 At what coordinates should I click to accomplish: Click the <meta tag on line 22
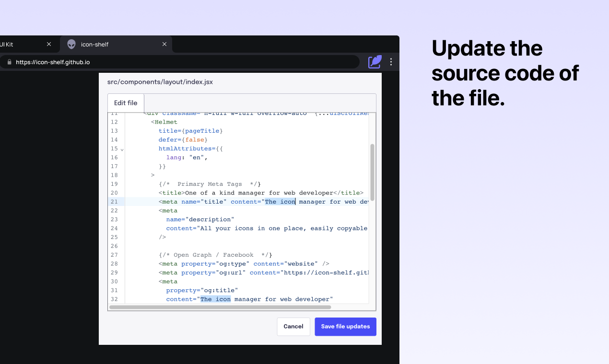(x=168, y=211)
